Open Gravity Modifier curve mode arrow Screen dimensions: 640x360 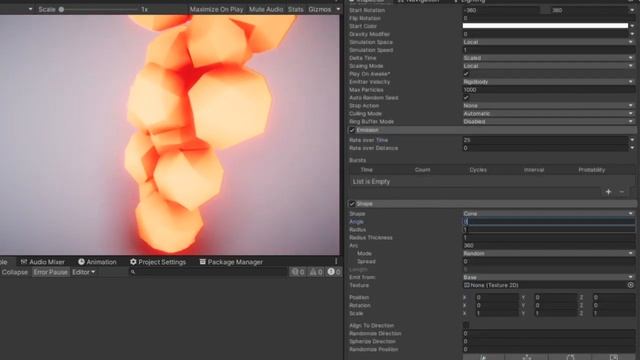pyautogui.click(x=632, y=34)
